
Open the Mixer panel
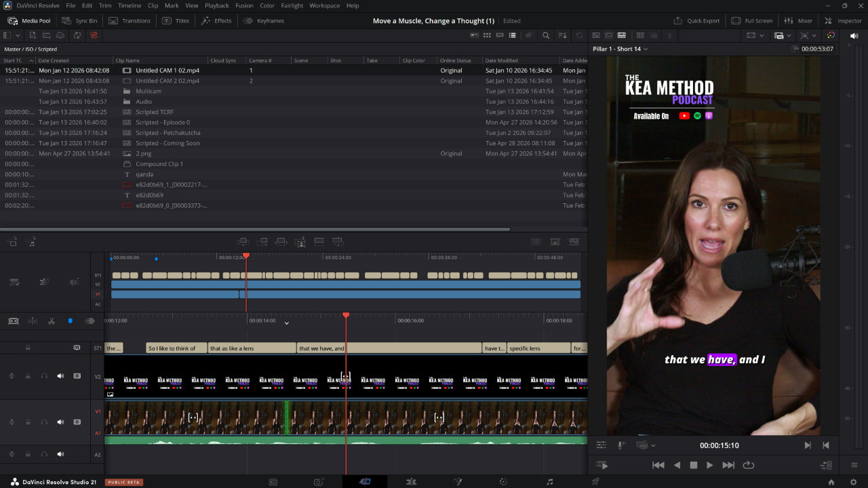(798, 21)
